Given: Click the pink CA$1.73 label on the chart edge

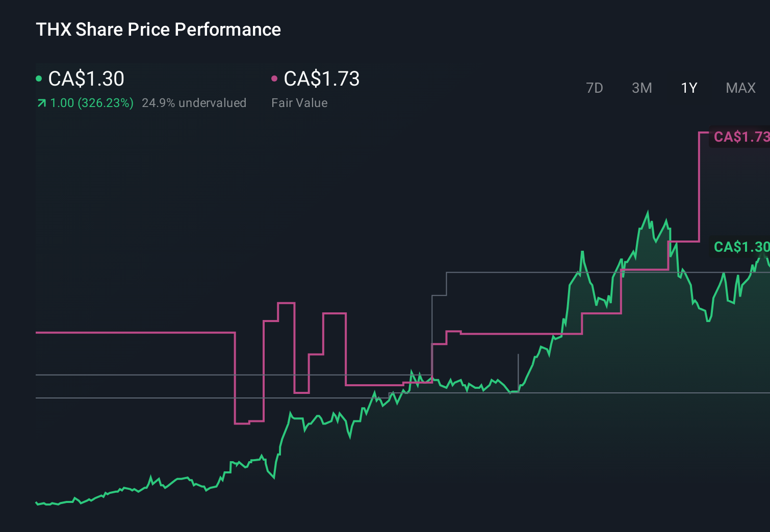Looking at the screenshot, I should click(740, 137).
